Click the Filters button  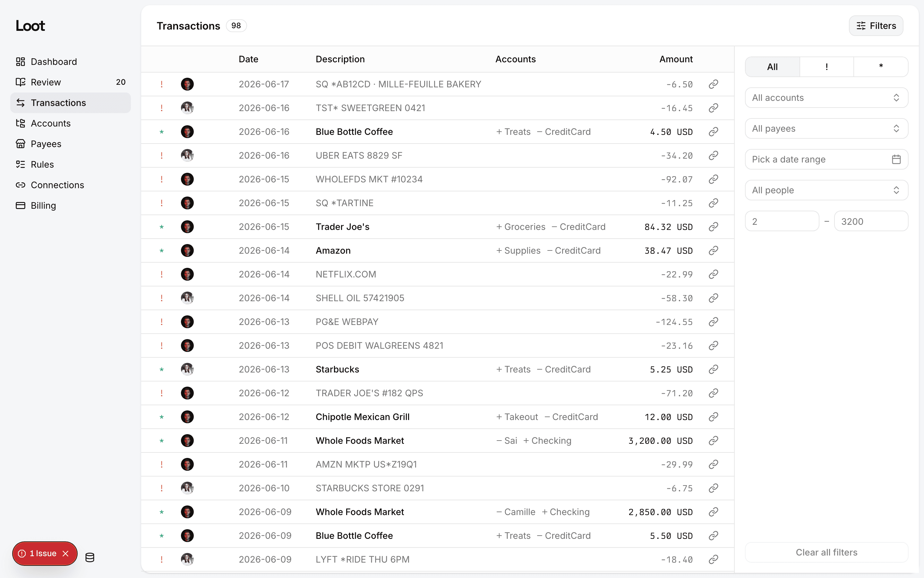876,26
